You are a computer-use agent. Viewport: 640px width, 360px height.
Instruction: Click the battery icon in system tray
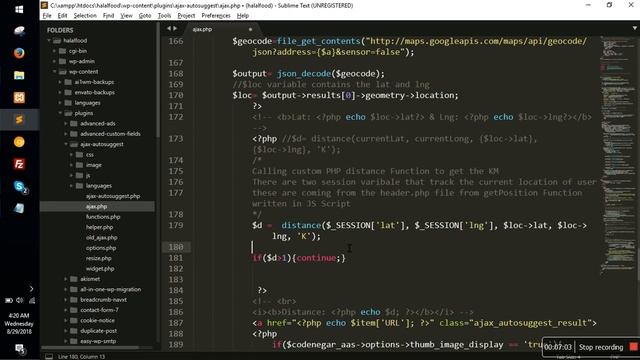tap(9, 300)
